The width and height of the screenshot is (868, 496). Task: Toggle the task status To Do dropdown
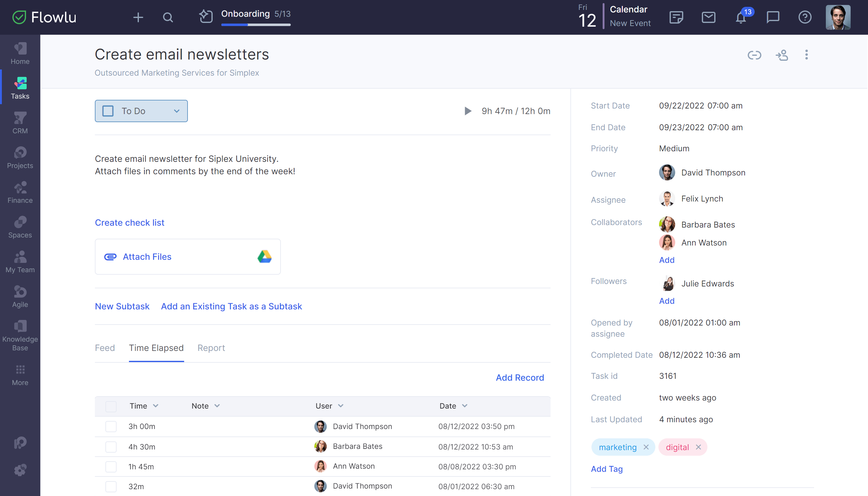coord(177,111)
